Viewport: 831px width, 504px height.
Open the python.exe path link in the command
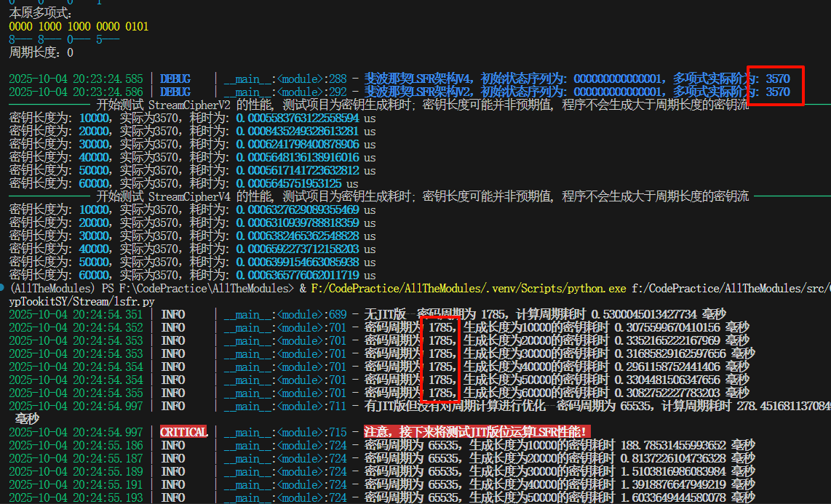[x=467, y=289]
